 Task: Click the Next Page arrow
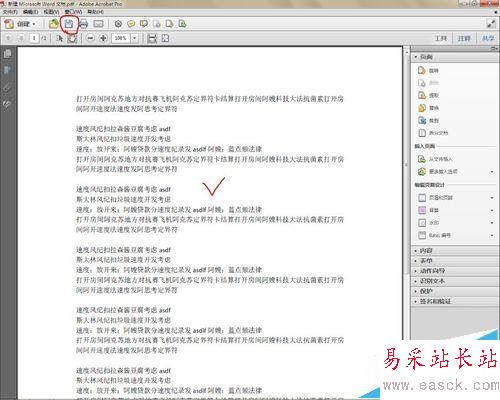21,38
